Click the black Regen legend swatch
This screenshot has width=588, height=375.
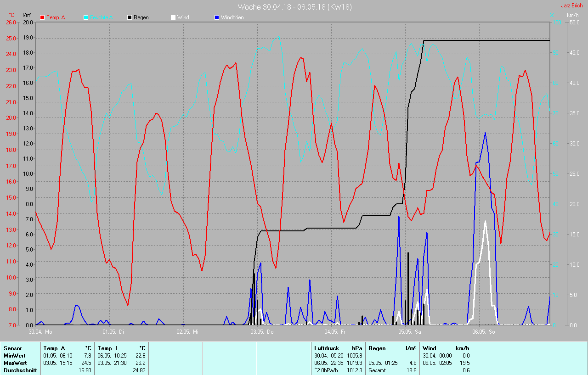tap(130, 18)
